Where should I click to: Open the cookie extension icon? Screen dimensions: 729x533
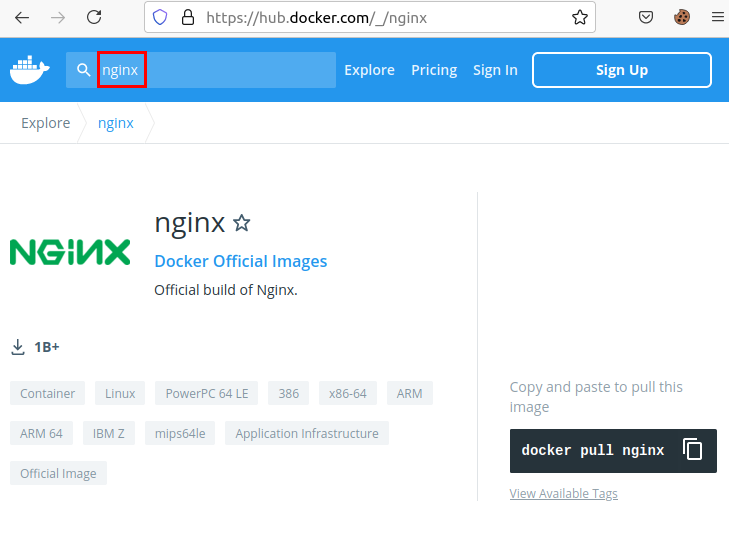click(682, 18)
